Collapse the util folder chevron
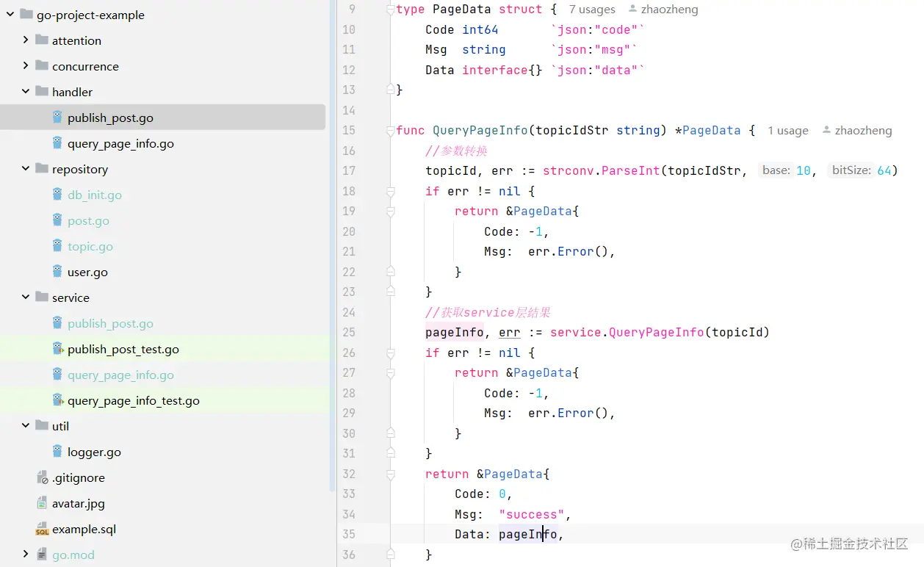Image resolution: width=924 pixels, height=567 pixels. click(26, 426)
